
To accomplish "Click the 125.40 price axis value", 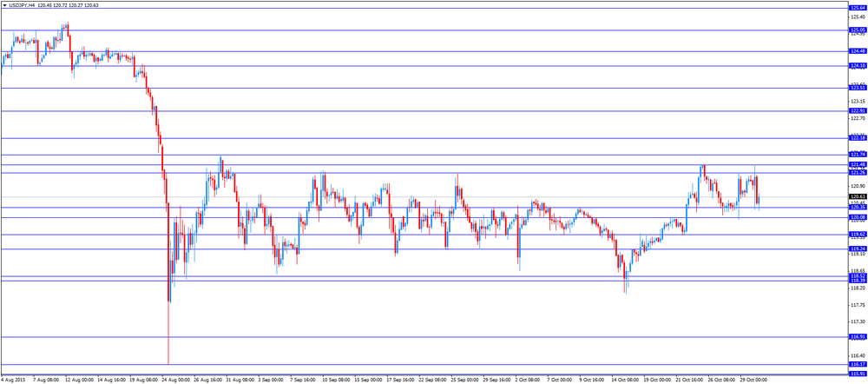I will (858, 17).
